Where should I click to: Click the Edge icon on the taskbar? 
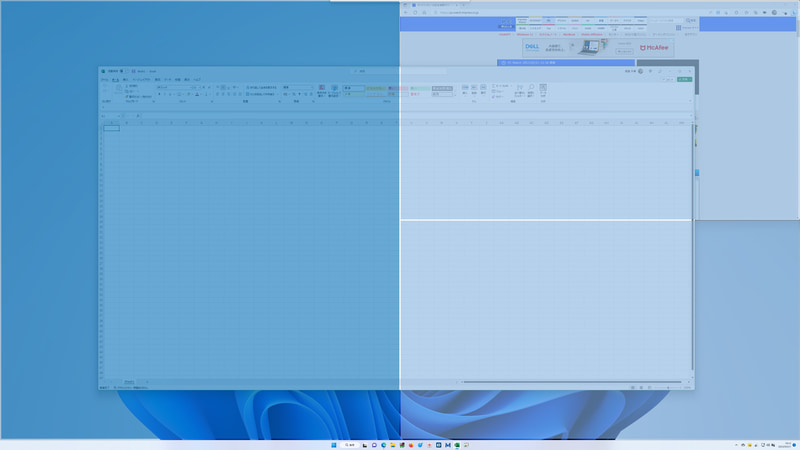point(384,445)
